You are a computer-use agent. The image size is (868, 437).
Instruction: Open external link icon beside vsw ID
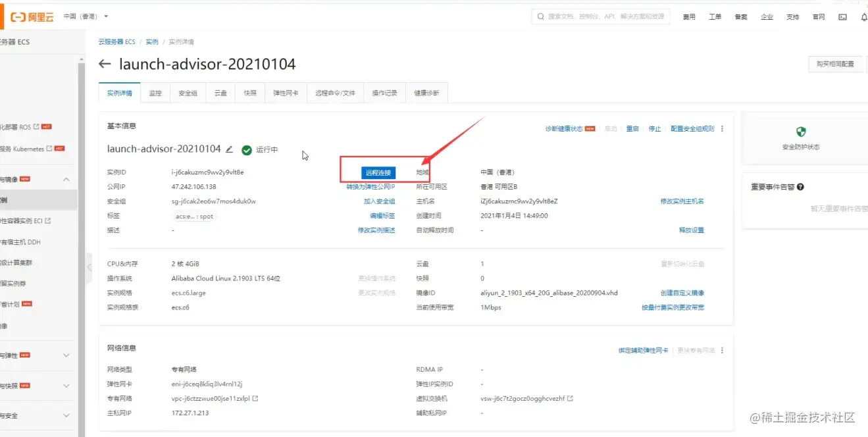[571, 399]
